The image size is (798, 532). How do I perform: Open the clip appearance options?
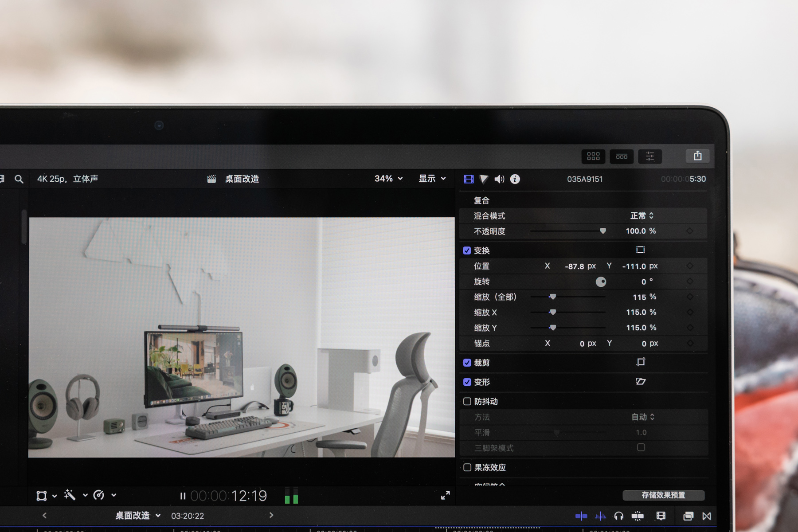tap(661, 516)
